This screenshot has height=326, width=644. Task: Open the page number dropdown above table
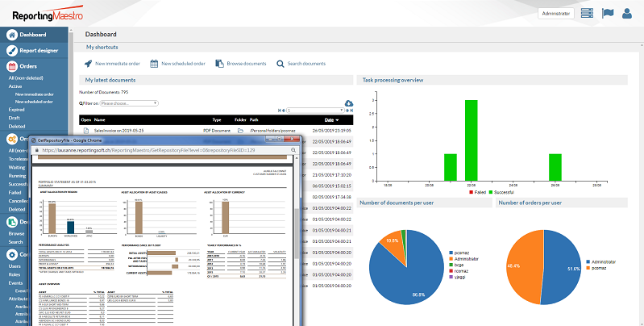click(x=314, y=110)
